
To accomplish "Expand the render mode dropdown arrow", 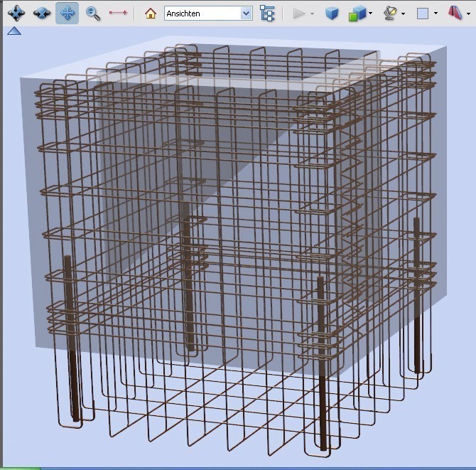I will click(370, 13).
